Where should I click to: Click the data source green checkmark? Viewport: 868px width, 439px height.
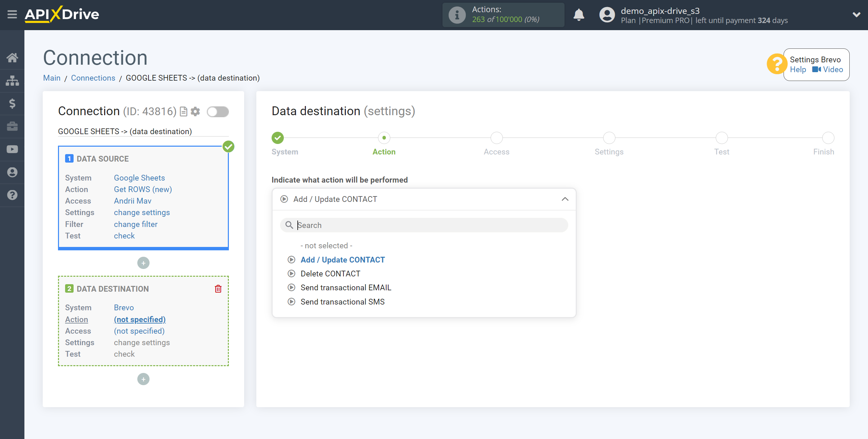pyautogui.click(x=229, y=147)
